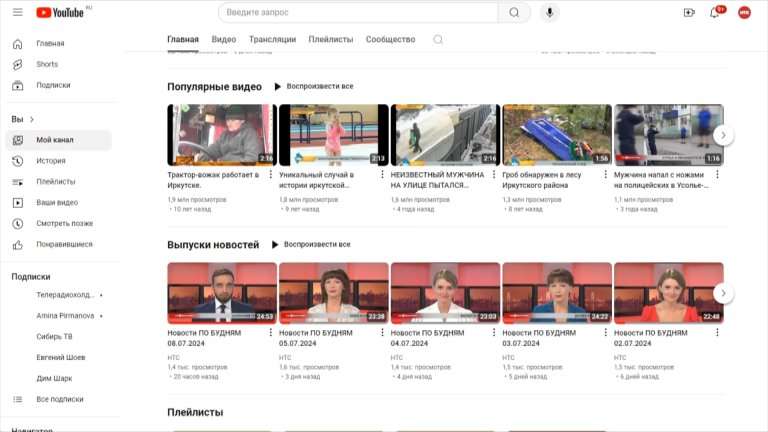This screenshot has height=432, width=768.
Task: Open the notifications bell
Action: 715,12
